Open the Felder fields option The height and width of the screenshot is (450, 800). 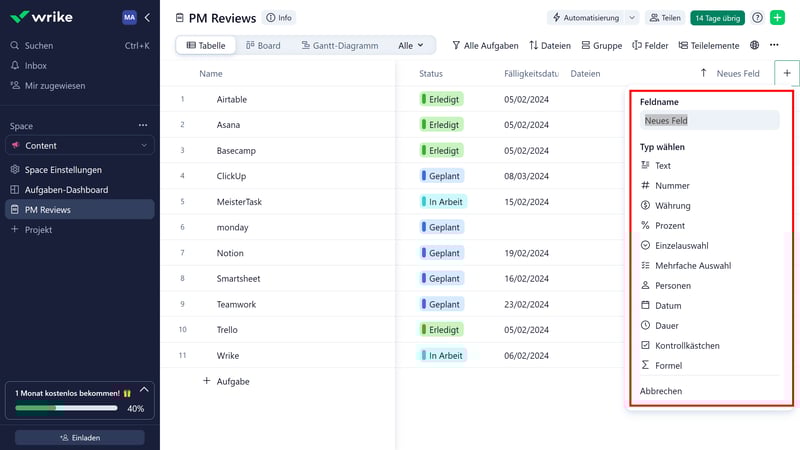point(650,45)
